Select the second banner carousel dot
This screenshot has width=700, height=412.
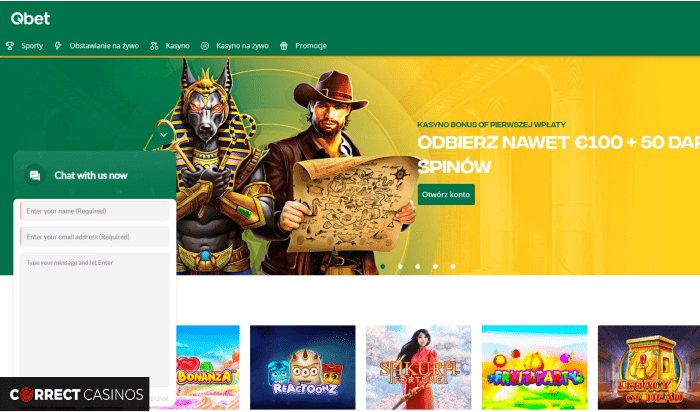click(400, 266)
